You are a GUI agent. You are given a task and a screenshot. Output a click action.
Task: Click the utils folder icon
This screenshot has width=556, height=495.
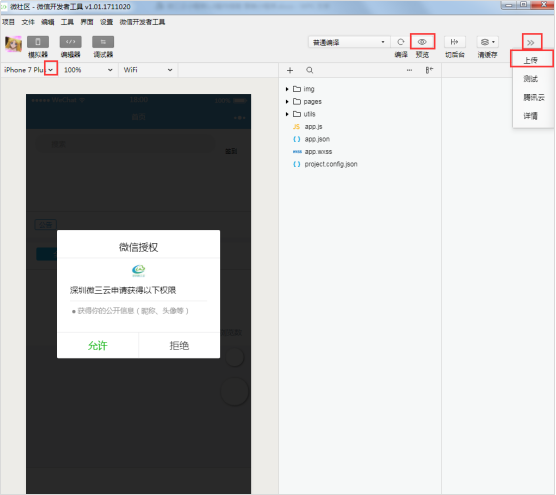pos(297,114)
